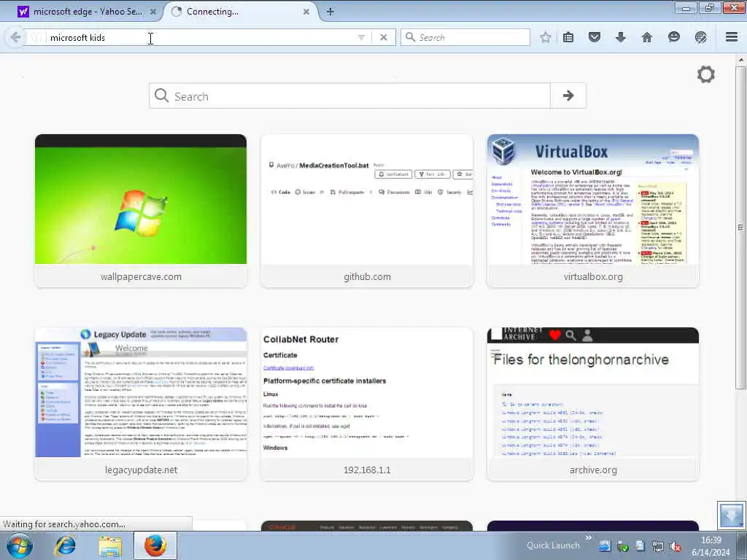Open a new tab with plus button
The image size is (747, 560).
coord(330,12)
